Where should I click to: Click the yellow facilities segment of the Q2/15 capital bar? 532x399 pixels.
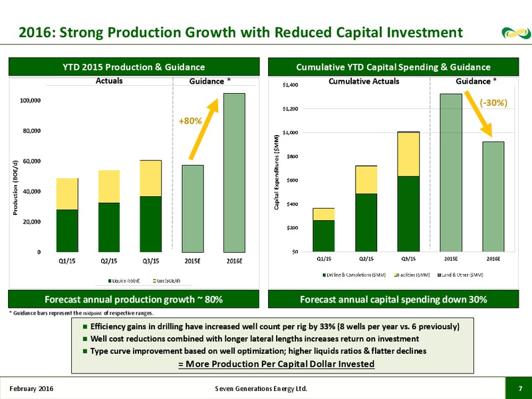tap(366, 180)
